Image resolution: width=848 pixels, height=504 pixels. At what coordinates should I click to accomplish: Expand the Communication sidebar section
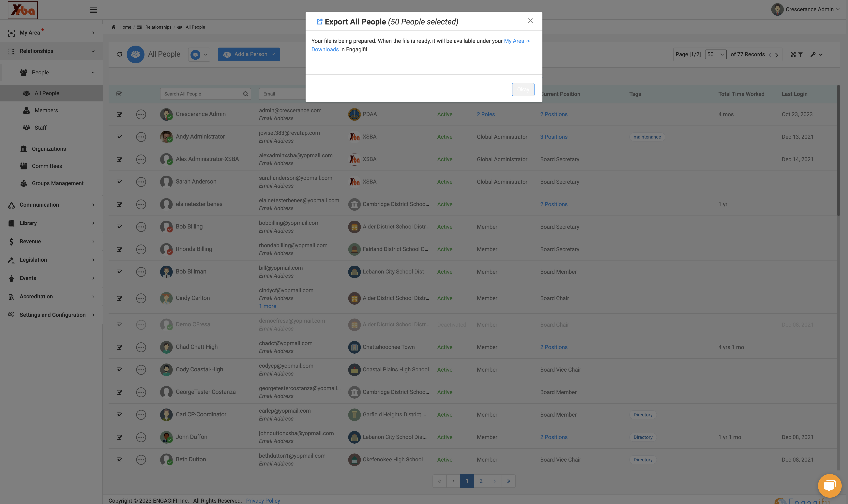click(51, 205)
